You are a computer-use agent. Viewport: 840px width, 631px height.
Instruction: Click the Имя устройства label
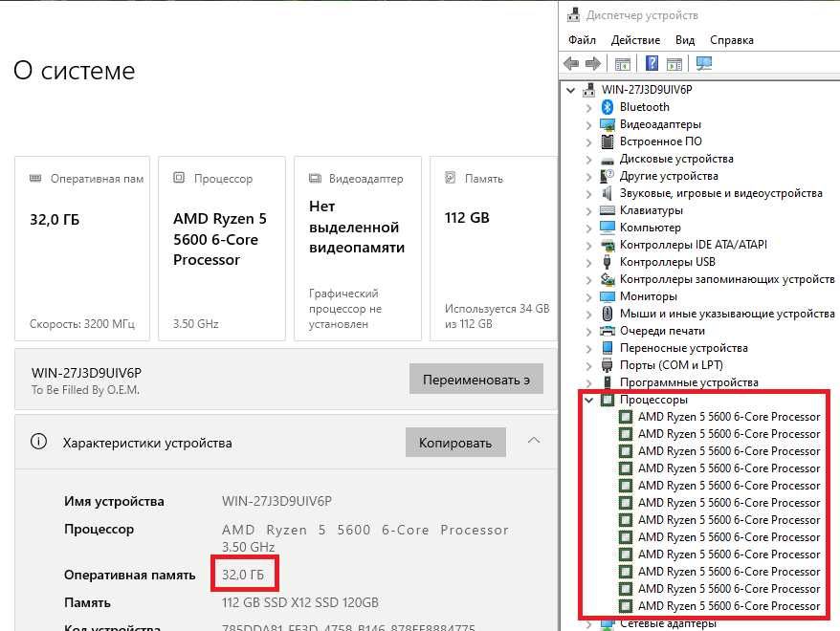tap(114, 502)
